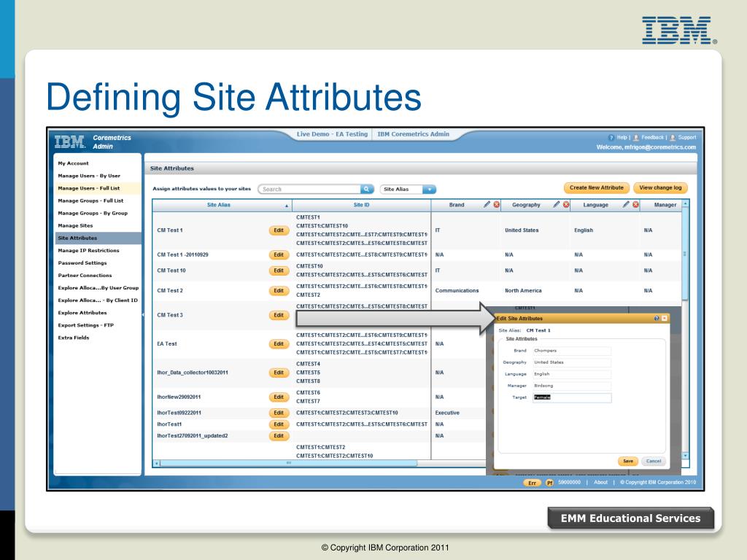
Task: Click View change log button
Action: coord(660,187)
